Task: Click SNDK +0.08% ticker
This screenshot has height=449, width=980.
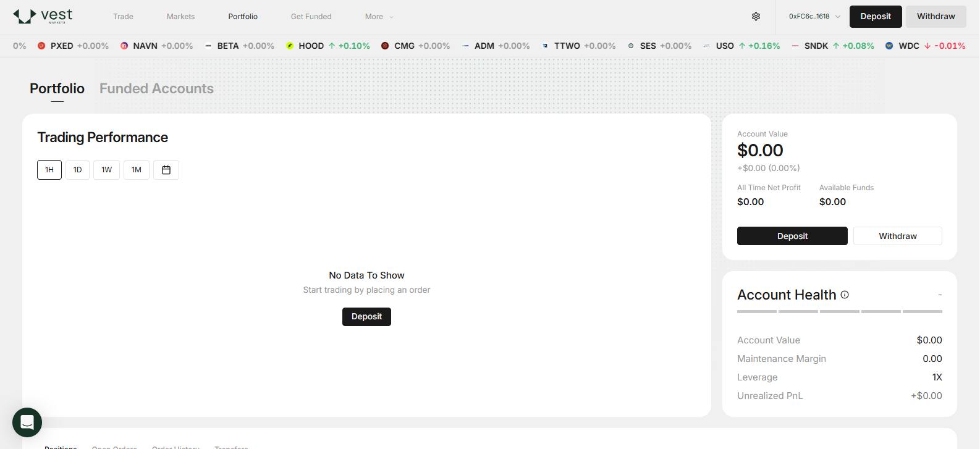Action: click(x=833, y=46)
